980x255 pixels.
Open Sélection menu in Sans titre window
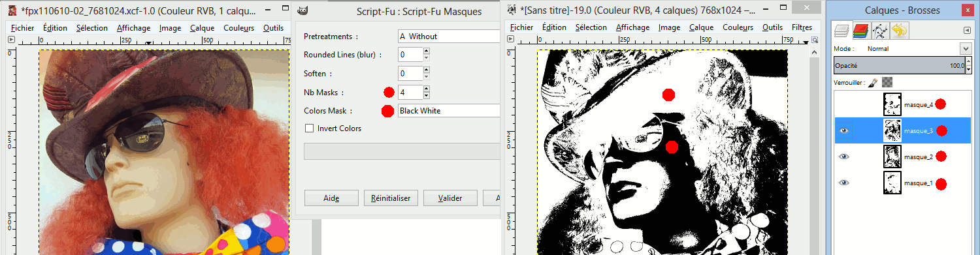pos(591,27)
